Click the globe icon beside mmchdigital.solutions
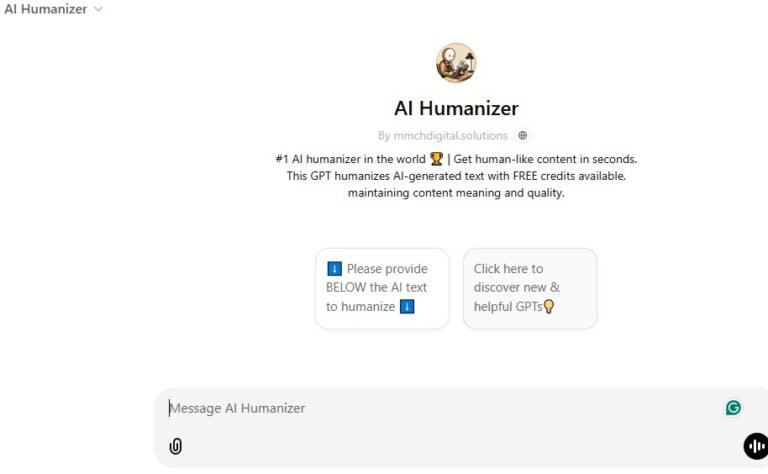The image size is (768, 474). (x=523, y=136)
